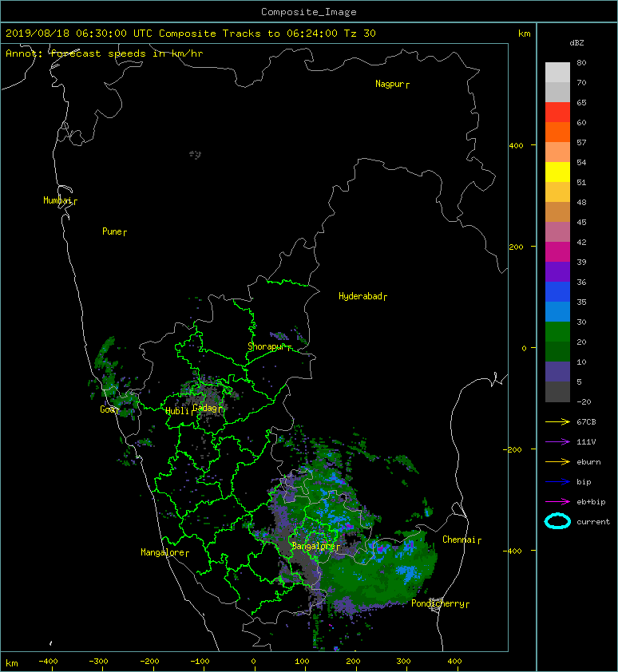Click the -100 tick on the horizontal axis

pyautogui.click(x=200, y=662)
